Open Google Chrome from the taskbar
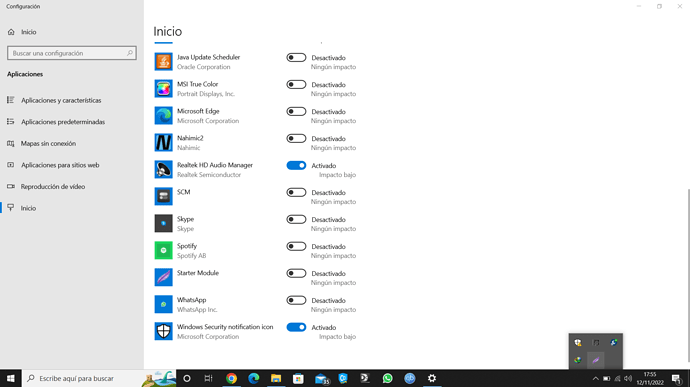Viewport: 690px width, 387px height. [x=231, y=378]
